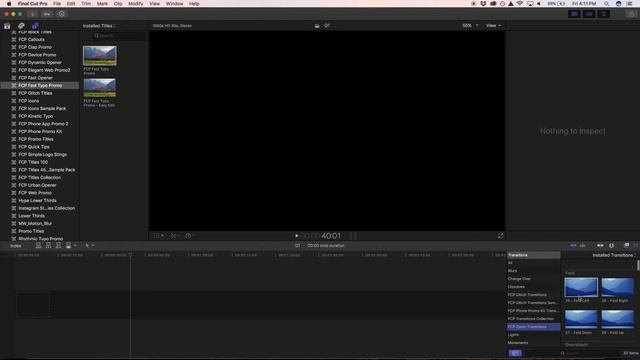
Task: Click the Background Tasks toolbar icon
Action: tap(61, 14)
